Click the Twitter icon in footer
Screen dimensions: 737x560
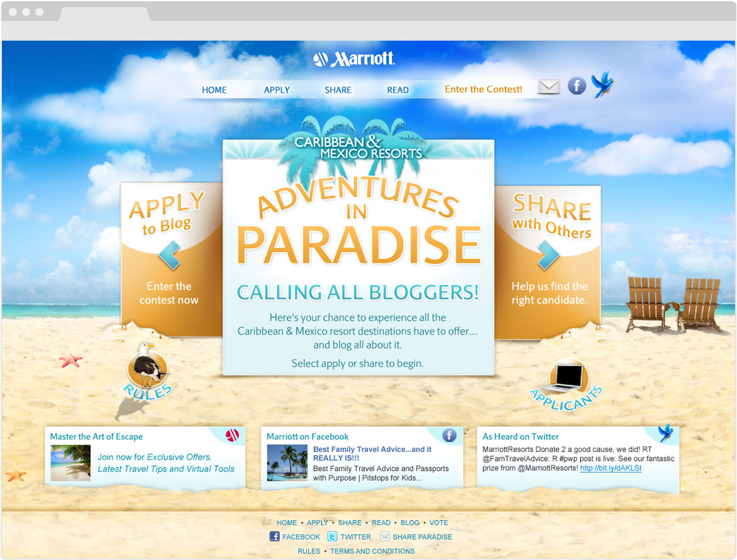point(332,537)
